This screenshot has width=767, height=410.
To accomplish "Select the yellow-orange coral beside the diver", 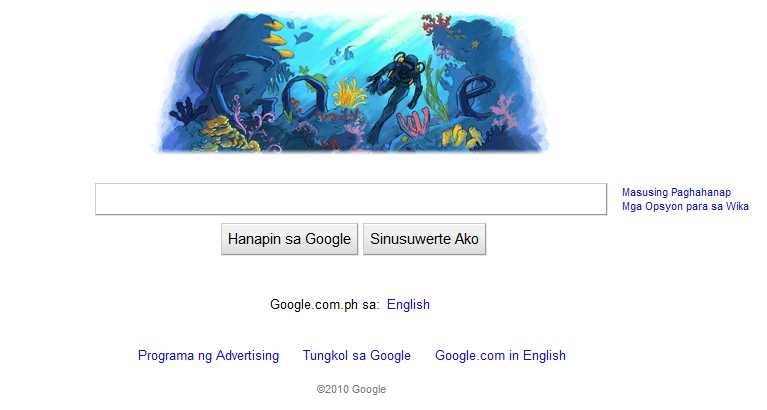I will coord(350,93).
